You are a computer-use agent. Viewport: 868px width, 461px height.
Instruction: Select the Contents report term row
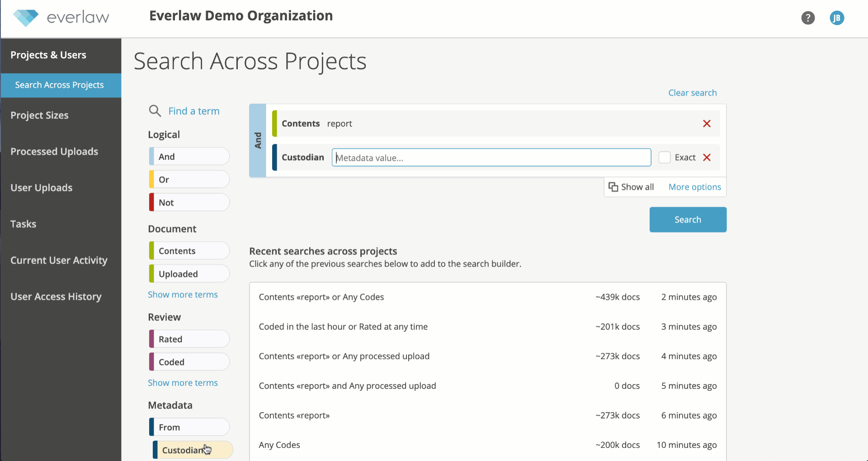tap(495, 124)
